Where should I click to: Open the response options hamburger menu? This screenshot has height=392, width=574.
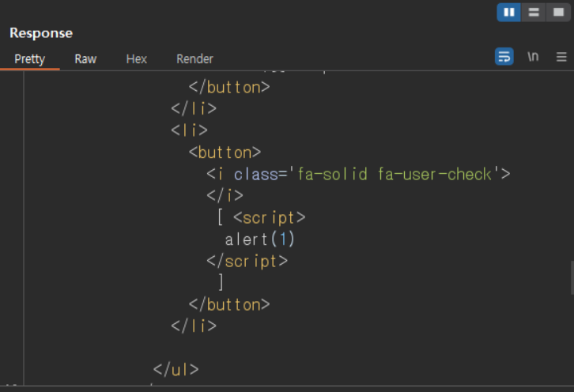pos(561,57)
